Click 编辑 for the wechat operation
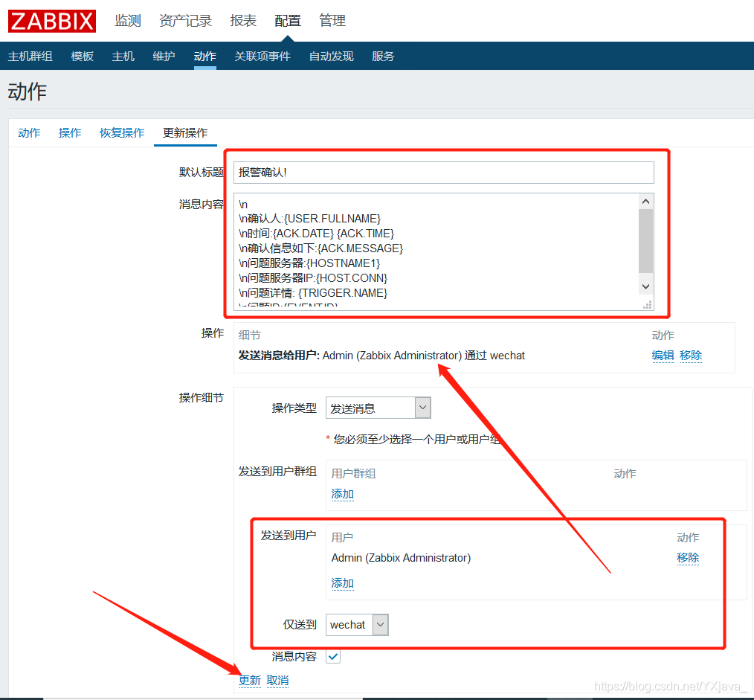 click(663, 356)
